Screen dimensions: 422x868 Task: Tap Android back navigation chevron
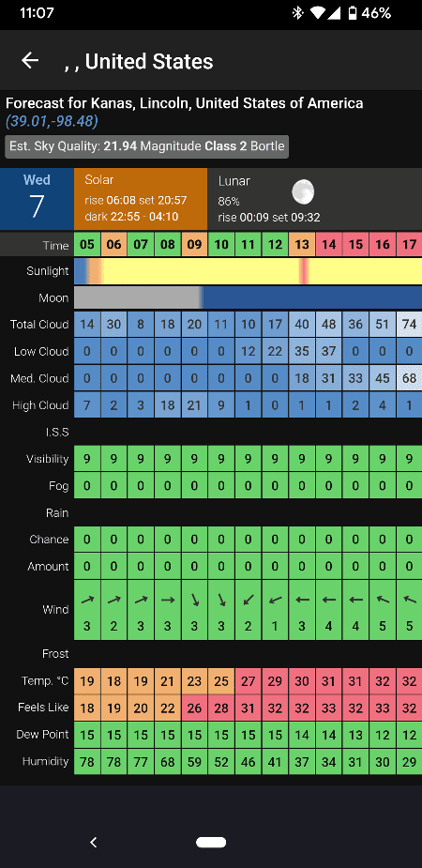click(94, 842)
